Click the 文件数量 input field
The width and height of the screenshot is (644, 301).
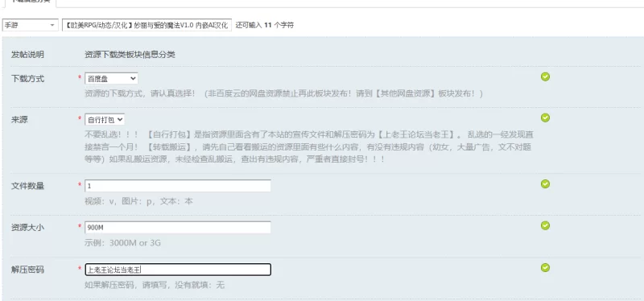point(178,186)
